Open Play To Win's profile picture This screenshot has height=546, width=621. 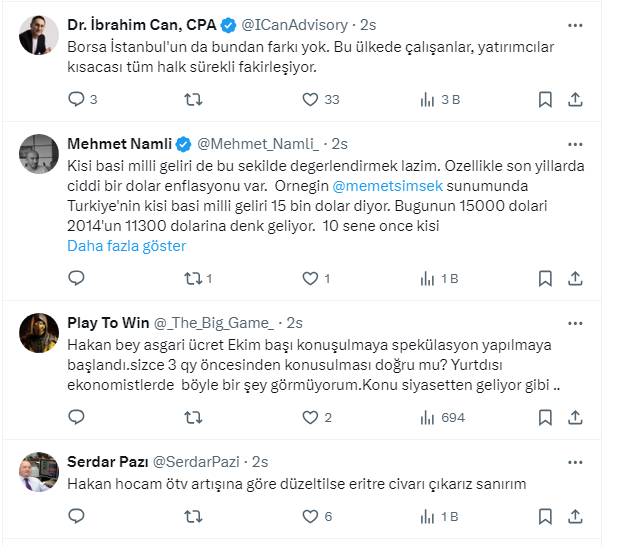[x=38, y=332]
